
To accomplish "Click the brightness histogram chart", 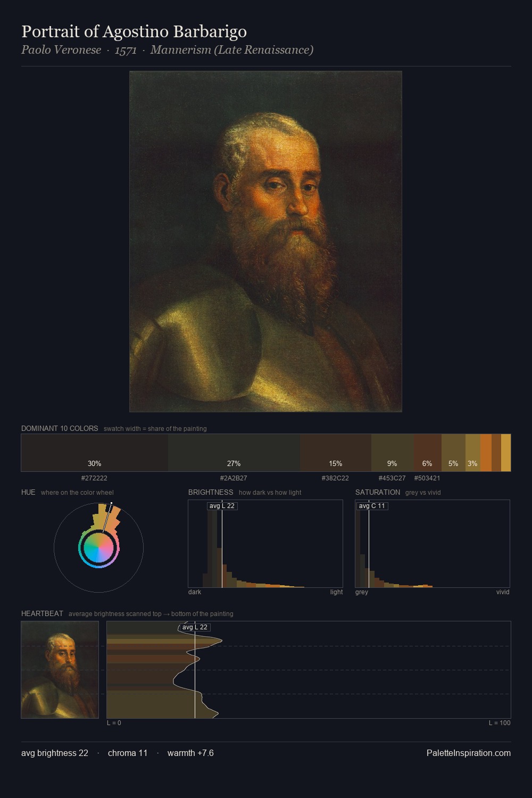I will click(265, 544).
